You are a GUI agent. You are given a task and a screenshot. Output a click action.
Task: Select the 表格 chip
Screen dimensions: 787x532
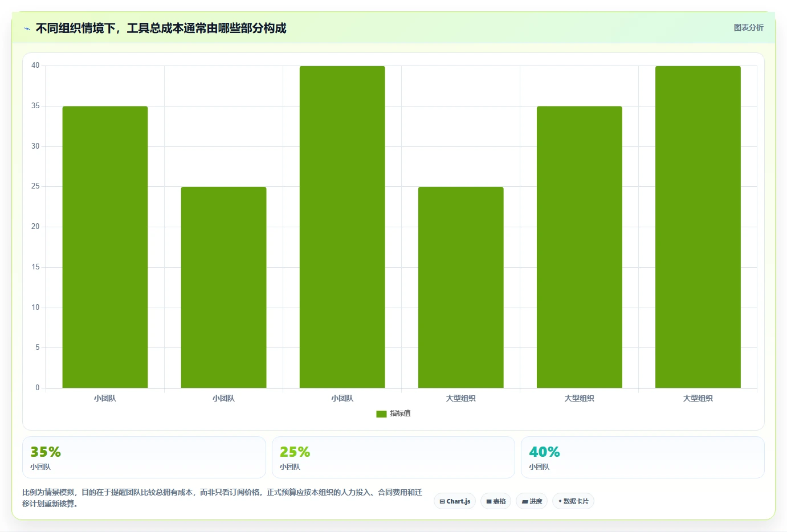click(496, 501)
